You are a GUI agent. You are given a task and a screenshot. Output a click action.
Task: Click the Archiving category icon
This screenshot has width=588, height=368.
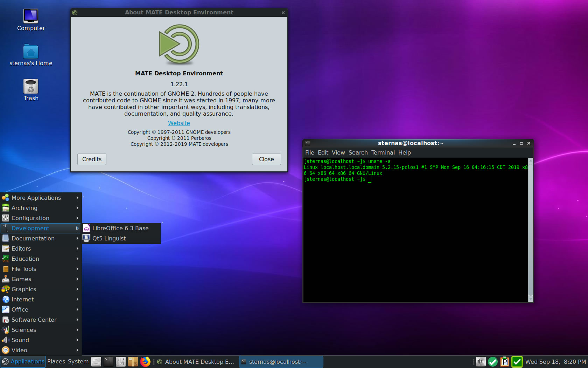click(6, 208)
